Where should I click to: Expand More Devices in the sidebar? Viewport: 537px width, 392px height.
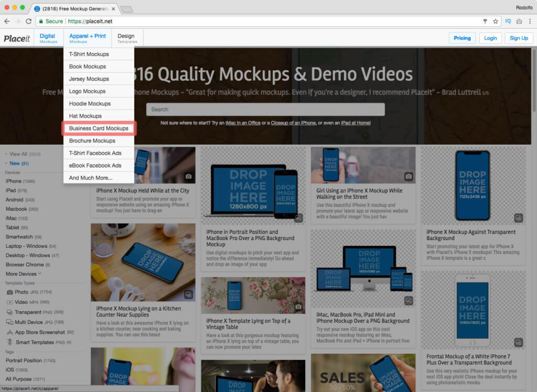[x=23, y=274]
